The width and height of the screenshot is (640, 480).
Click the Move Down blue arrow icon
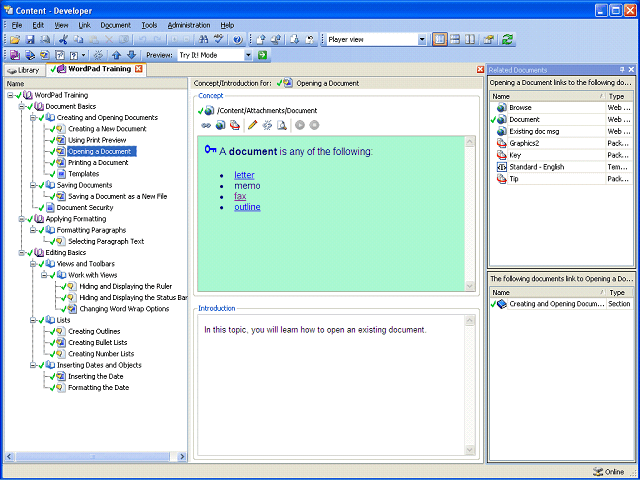131,55
